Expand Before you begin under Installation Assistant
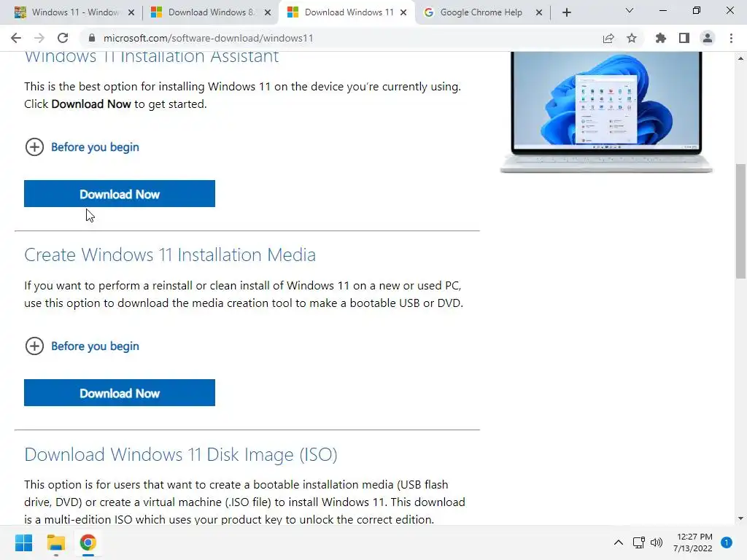 point(82,147)
